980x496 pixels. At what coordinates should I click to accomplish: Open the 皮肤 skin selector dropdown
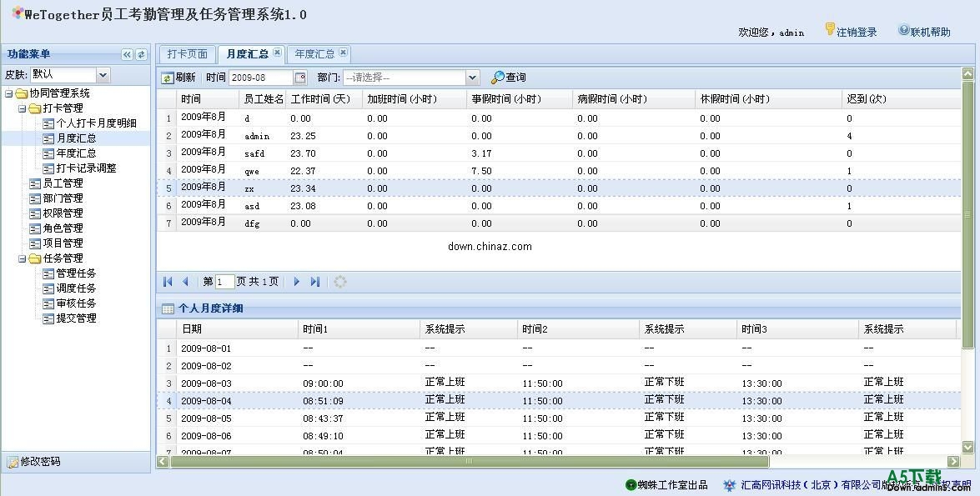click(x=103, y=74)
